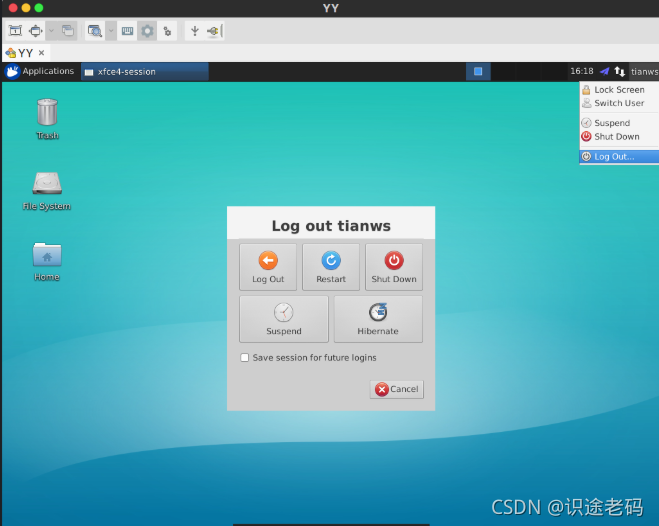Open dropdown arrow next to auto-expand icon
Screen dimensions: 659x526
pyautogui.click(x=51, y=31)
